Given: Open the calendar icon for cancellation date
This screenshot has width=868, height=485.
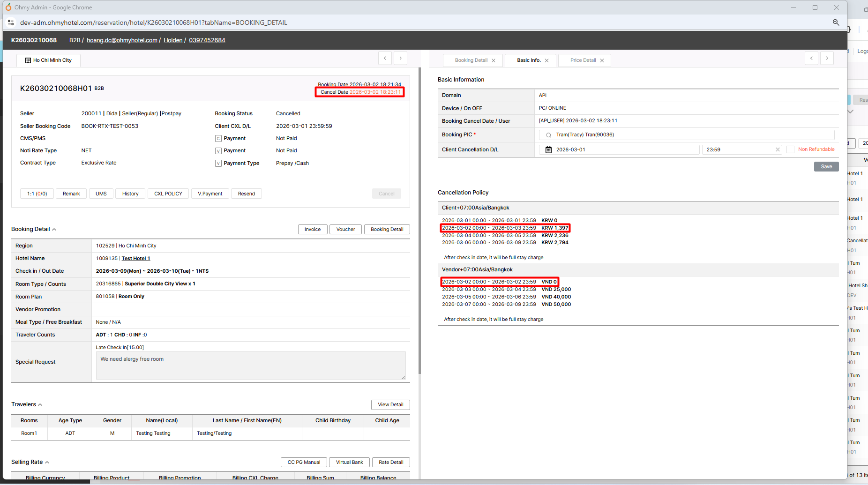Looking at the screenshot, I should 548,150.
